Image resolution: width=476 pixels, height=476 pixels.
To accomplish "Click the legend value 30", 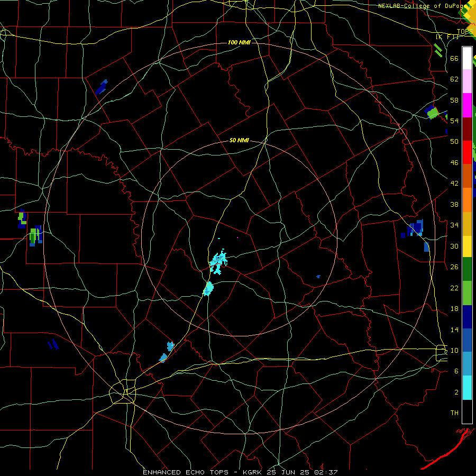I will click(x=454, y=246).
